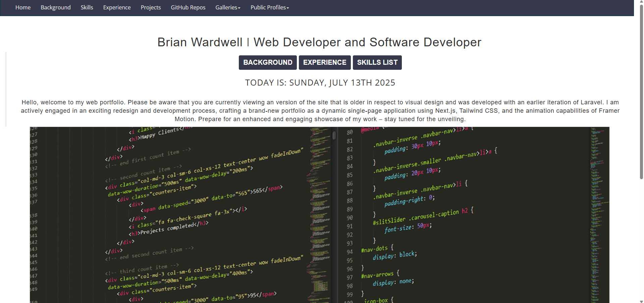
Task: Open the GitHub Repos nav link
Action: click(188, 7)
